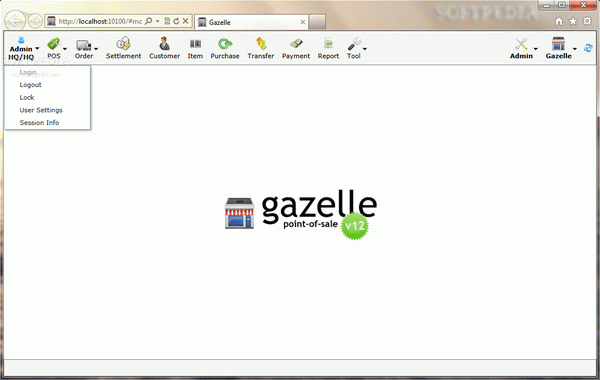600x380 pixels.
Task: Open the Settlement icon
Action: 123,44
